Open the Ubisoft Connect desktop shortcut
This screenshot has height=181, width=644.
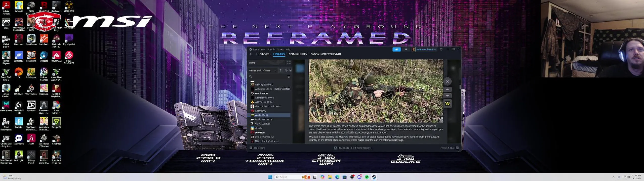[44, 74]
